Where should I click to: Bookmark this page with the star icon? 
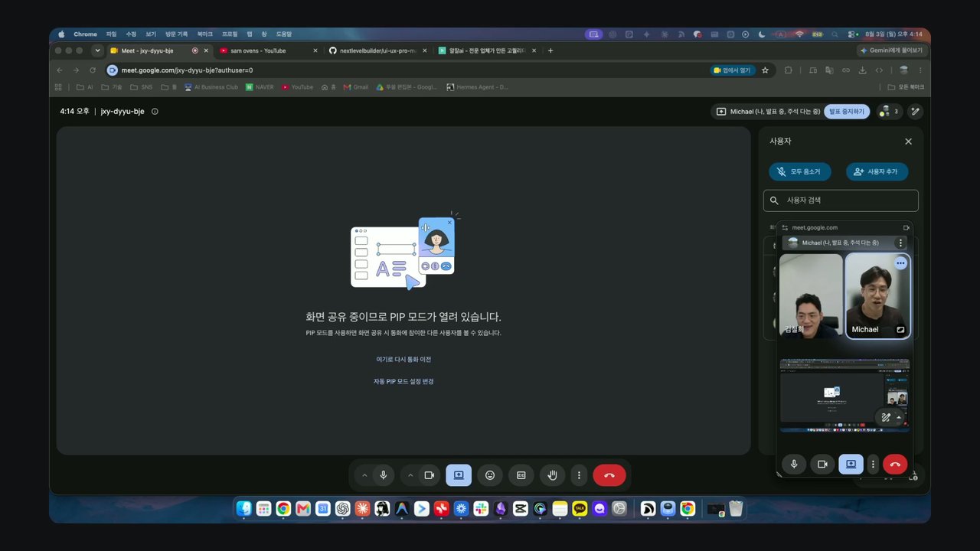point(765,70)
